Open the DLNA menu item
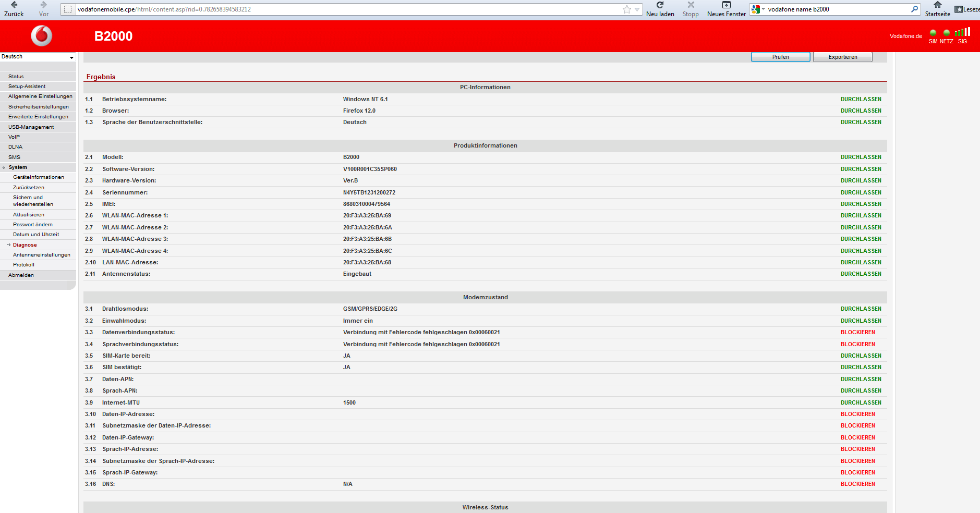The height and width of the screenshot is (513, 980). (15, 147)
